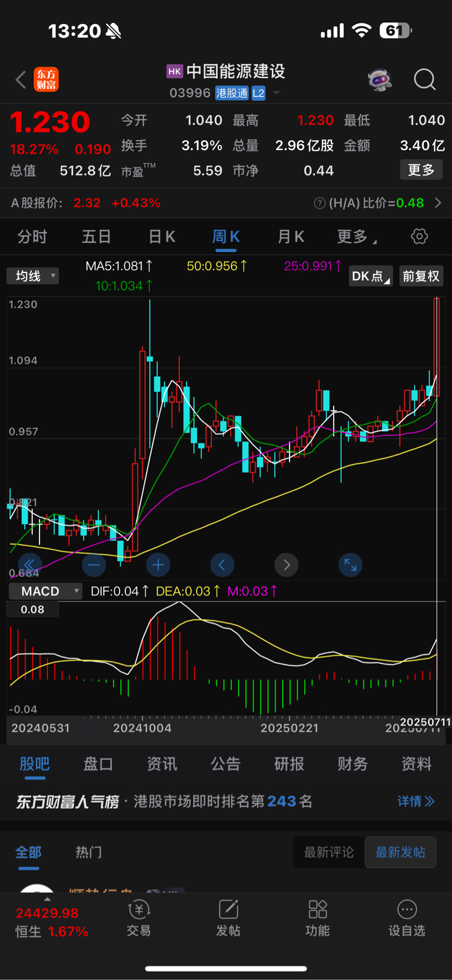The width and height of the screenshot is (452, 980).
Task: Open the 均线 indicator dropdown
Action: 33,276
